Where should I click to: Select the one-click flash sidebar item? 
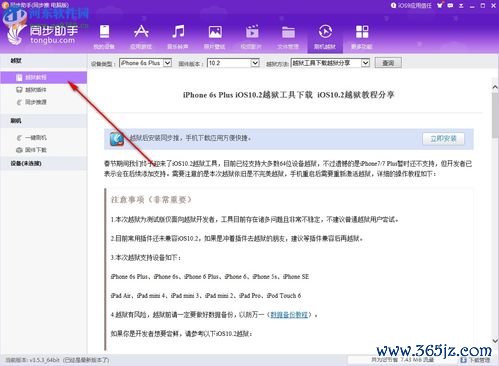pyautogui.click(x=36, y=137)
